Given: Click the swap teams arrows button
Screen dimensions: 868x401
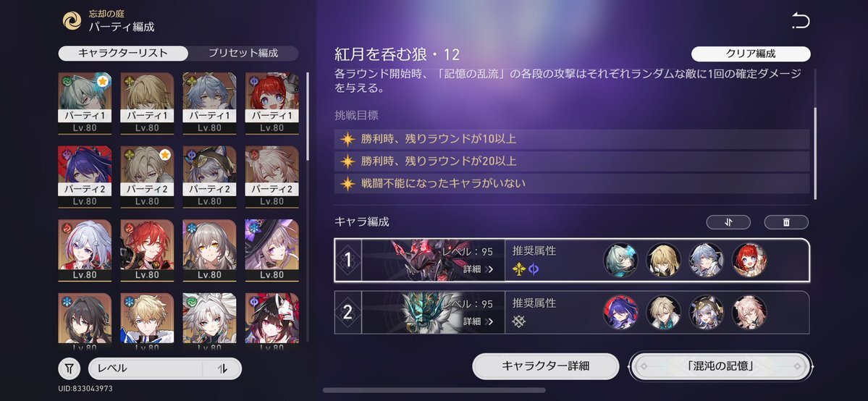Looking at the screenshot, I should [x=728, y=222].
